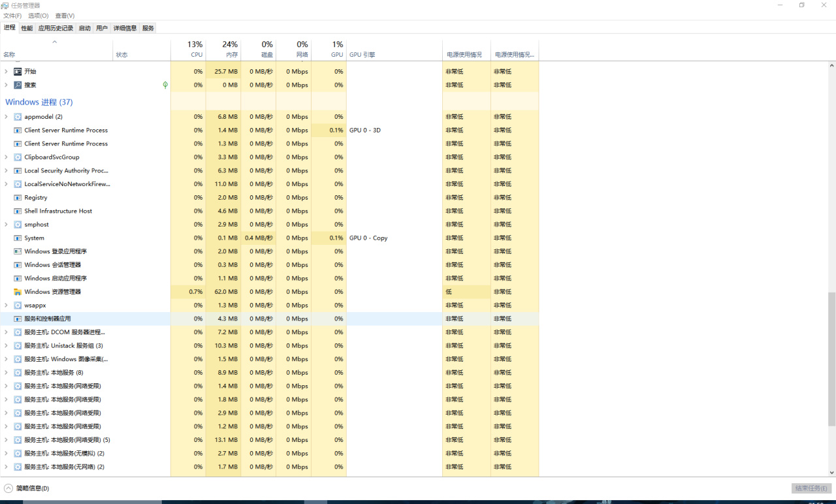Click the Windows 进程 (37) group header
The height and width of the screenshot is (504, 836).
point(39,102)
